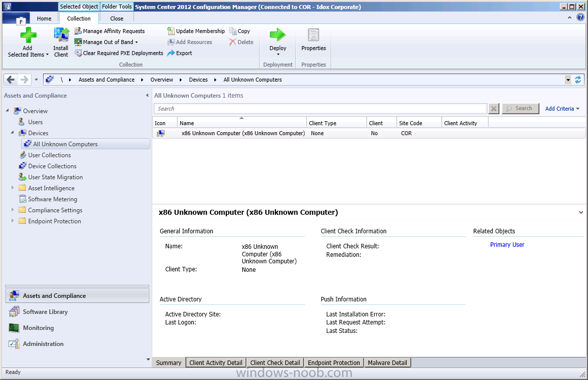Click the green Add Selected Items plus icon
The height and width of the screenshot is (380, 588).
pyautogui.click(x=28, y=35)
